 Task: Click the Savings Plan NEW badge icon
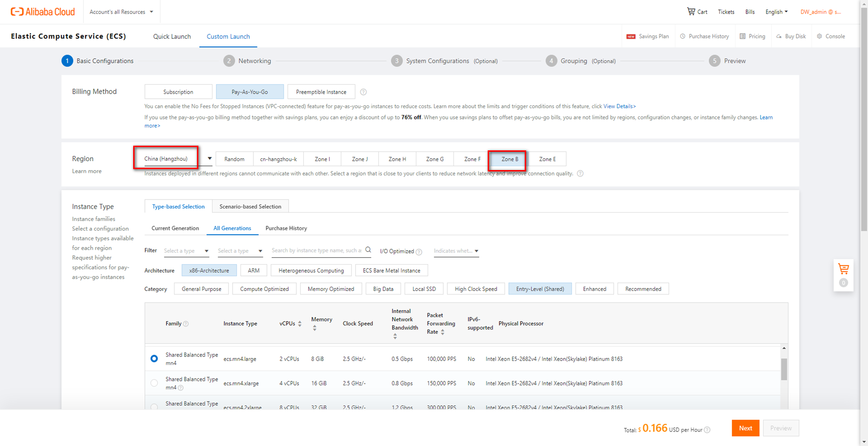click(631, 37)
